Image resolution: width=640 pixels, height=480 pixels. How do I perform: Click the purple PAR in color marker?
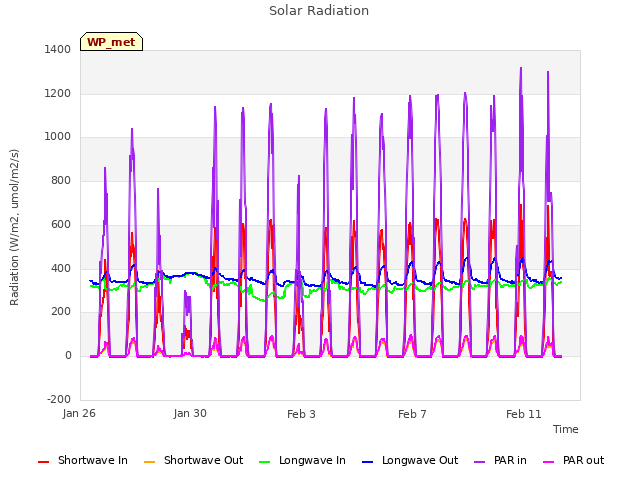tap(480, 462)
